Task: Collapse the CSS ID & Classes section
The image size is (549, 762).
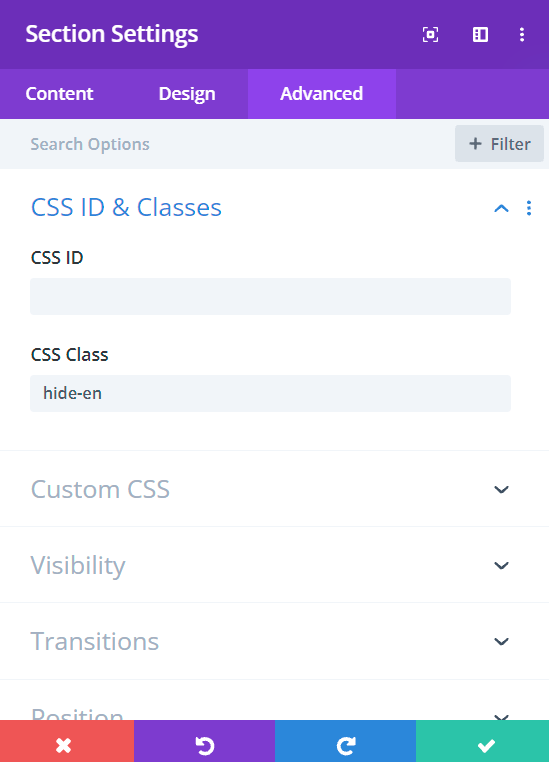Action: tap(501, 208)
